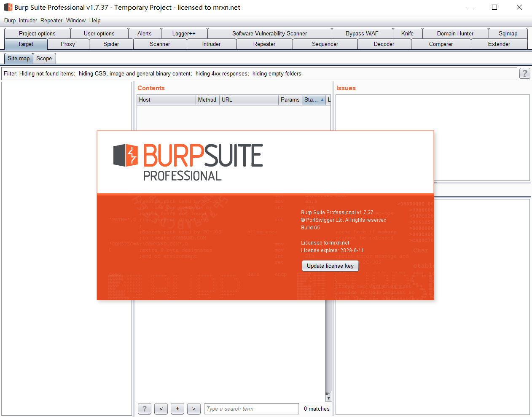Open the Intruder menu in menu bar
This screenshot has height=417, width=532.
click(28, 21)
